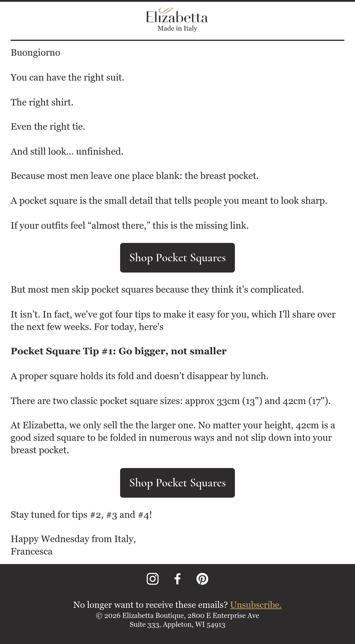Click the 'Made in Italy' tagline
The height and width of the screenshot is (644, 355).
coord(177,28)
